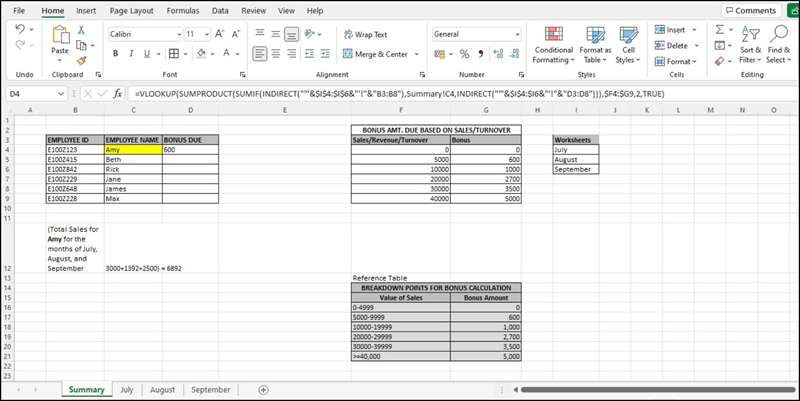Image resolution: width=800 pixels, height=401 pixels.
Task: Click the Insert Function fx icon
Action: coord(117,94)
